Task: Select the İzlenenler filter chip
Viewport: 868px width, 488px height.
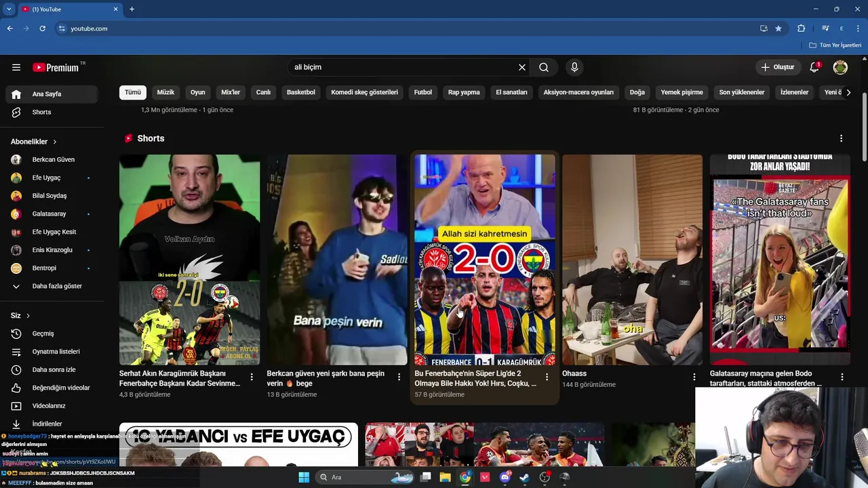Action: [794, 92]
